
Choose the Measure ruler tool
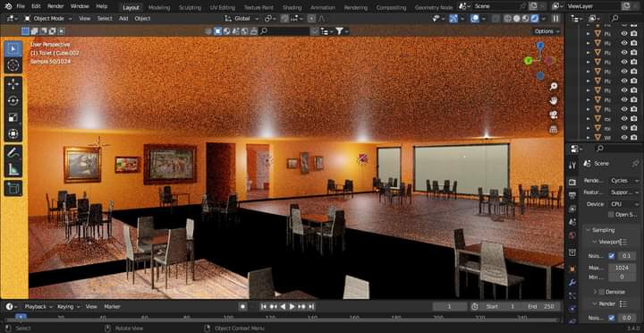pyautogui.click(x=13, y=169)
